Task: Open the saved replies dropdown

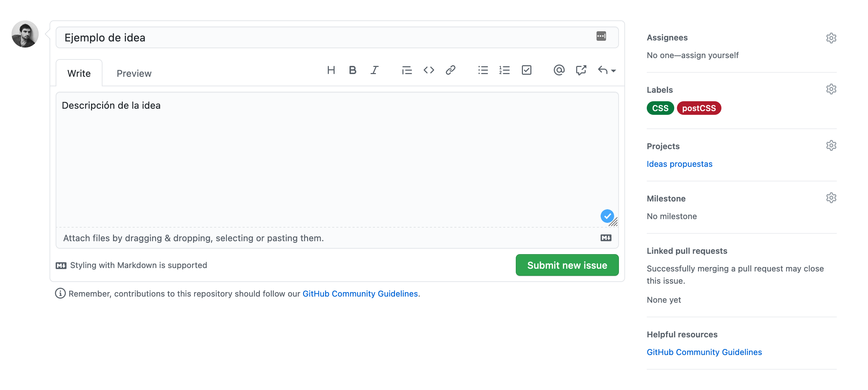Action: pos(606,70)
